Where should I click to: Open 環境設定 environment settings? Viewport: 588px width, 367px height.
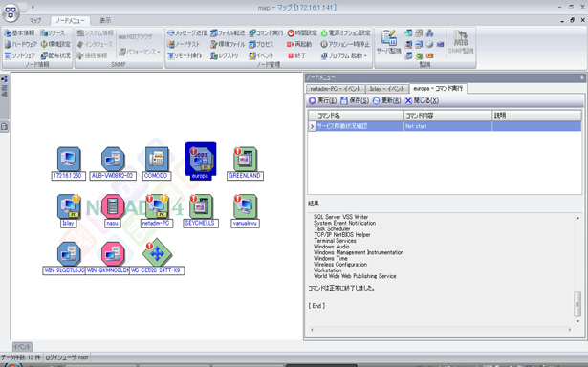point(55,44)
